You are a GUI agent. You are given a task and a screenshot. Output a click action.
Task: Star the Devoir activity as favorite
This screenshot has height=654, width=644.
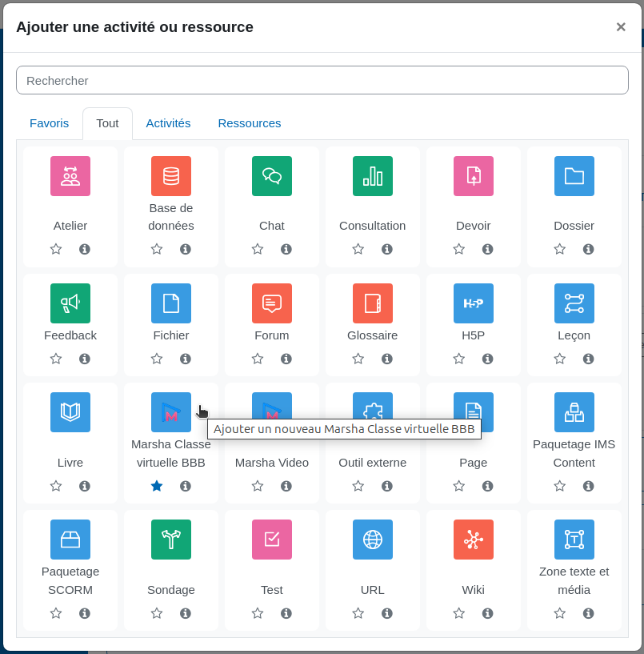point(459,249)
